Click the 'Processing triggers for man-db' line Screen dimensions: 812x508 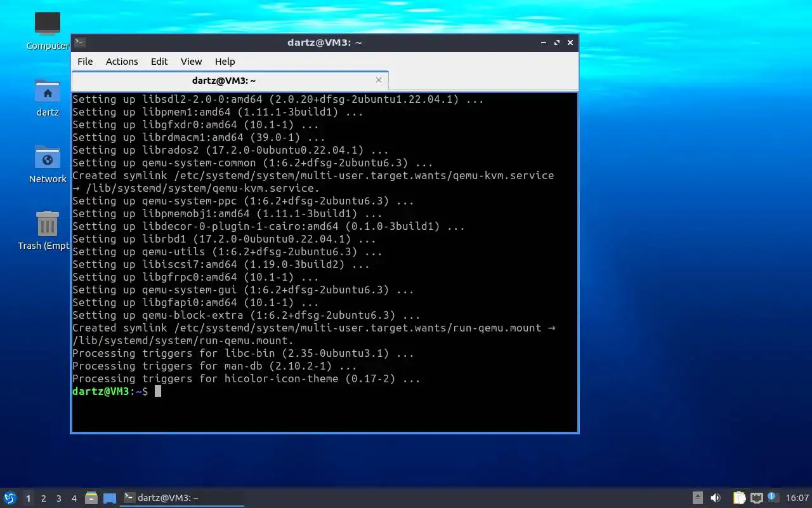214,366
